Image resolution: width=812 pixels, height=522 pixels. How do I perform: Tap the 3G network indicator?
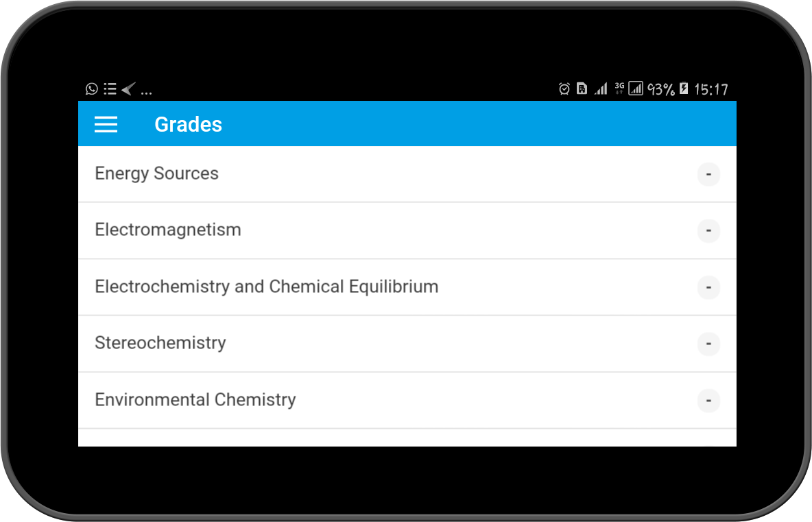point(619,88)
